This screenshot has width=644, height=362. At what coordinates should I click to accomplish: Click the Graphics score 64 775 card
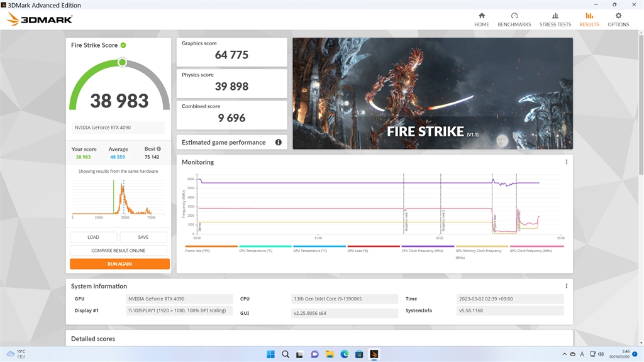pos(231,52)
